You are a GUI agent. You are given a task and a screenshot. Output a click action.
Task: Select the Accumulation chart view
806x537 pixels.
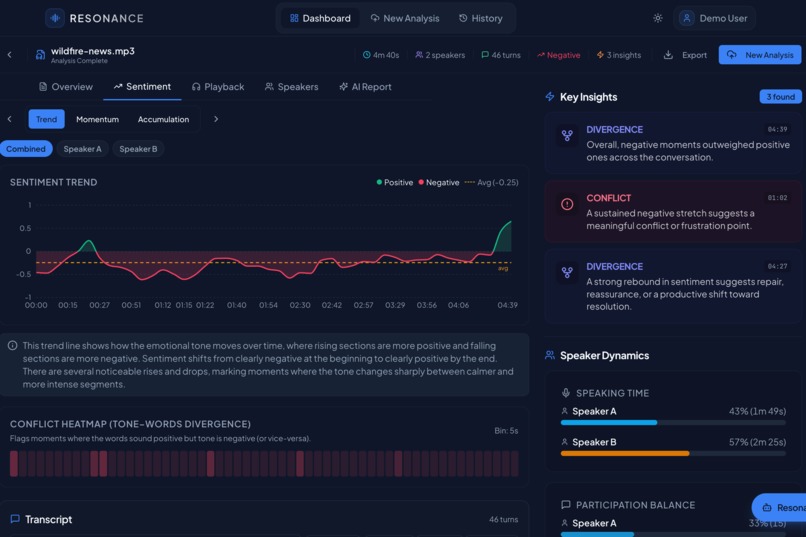pos(163,119)
